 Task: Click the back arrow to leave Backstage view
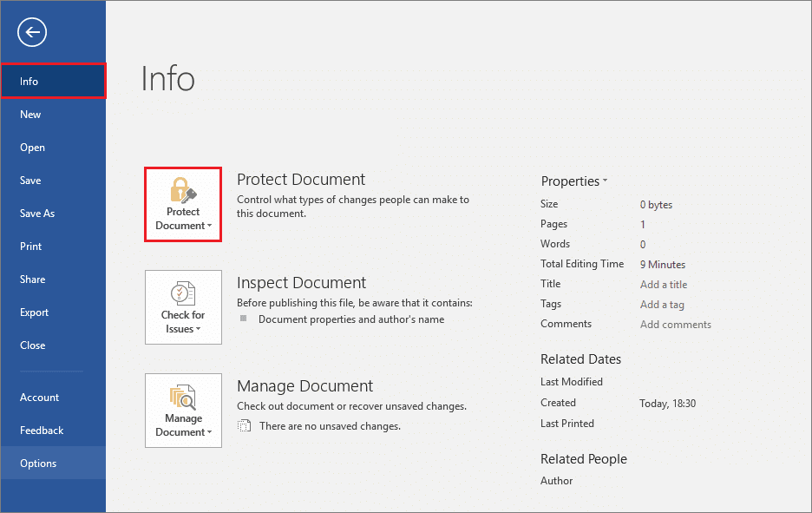(x=31, y=32)
